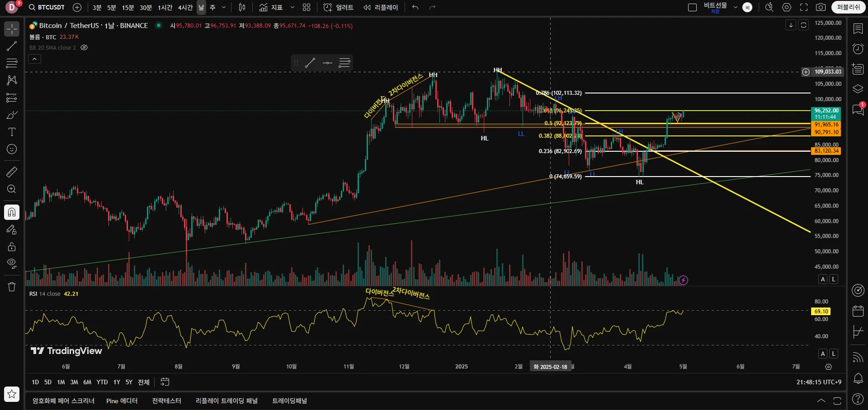This screenshot has height=410, width=868.
Task: Toggle hide all drawings eye
Action: tap(12, 264)
